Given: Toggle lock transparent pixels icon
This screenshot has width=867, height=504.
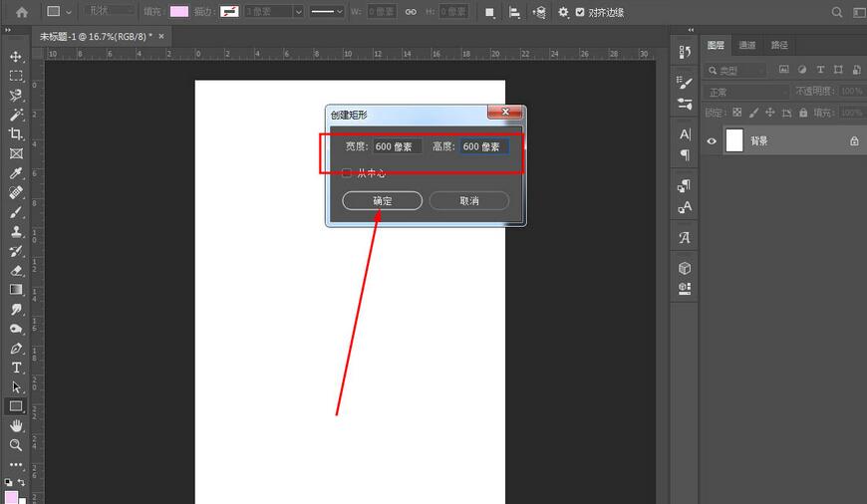Looking at the screenshot, I should tap(737, 113).
